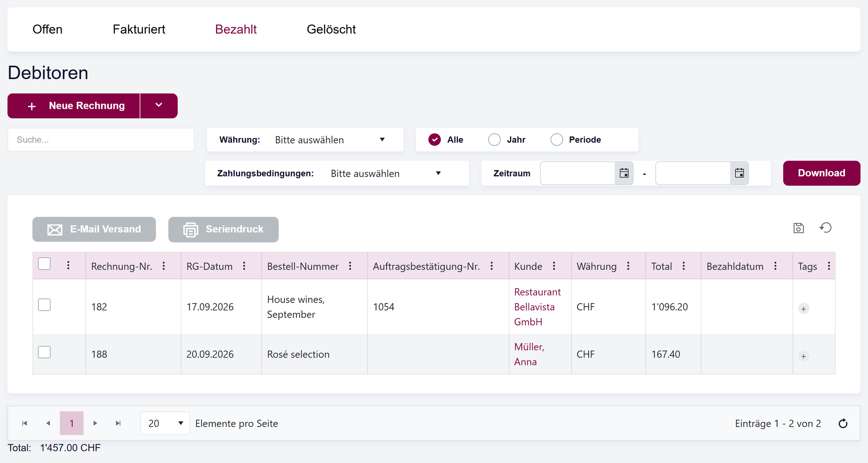Switch to the Fakturiert tab
The height and width of the screenshot is (463, 868).
point(139,29)
